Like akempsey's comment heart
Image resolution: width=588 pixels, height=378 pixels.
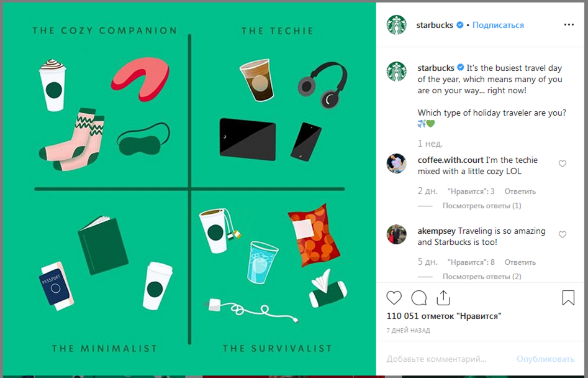coord(562,234)
